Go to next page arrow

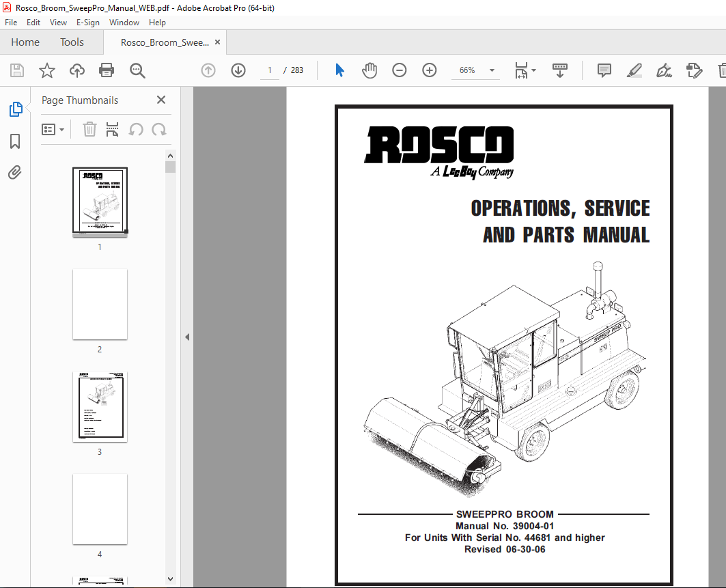click(238, 70)
